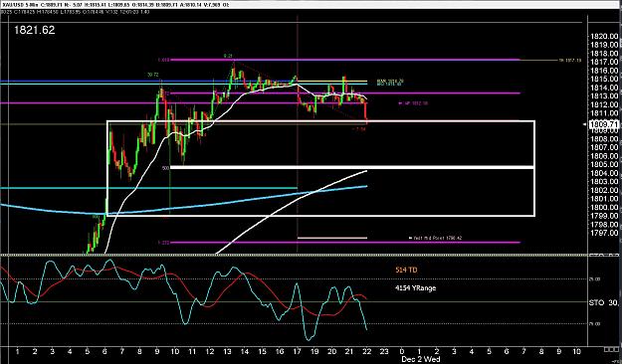The height and width of the screenshot is (364, 622).
Task: Click hour 0 on the time axis
Action: [402, 352]
